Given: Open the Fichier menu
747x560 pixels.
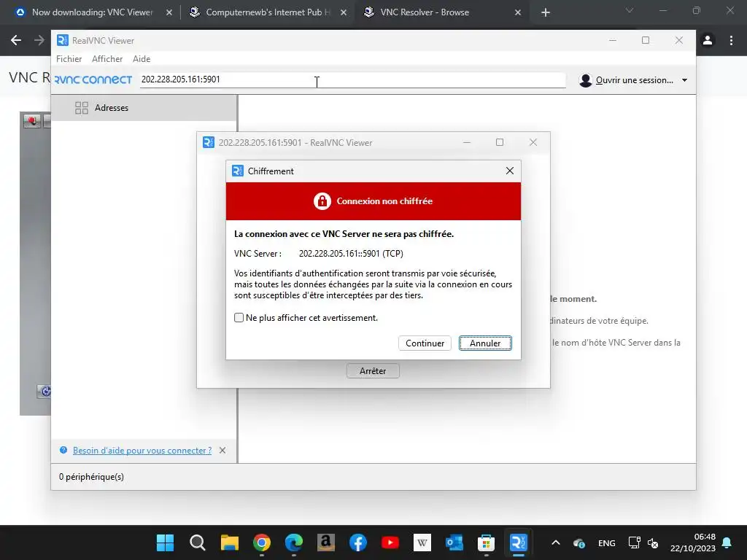Looking at the screenshot, I should tap(69, 58).
